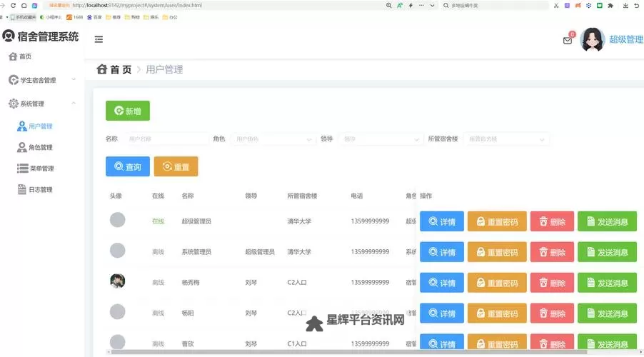Click the browser extensions puzzle icon

610,5
